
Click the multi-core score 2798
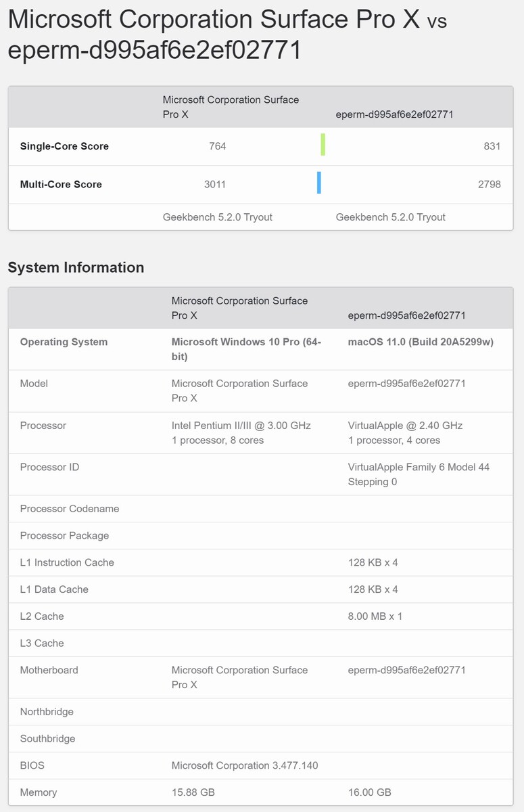490,184
